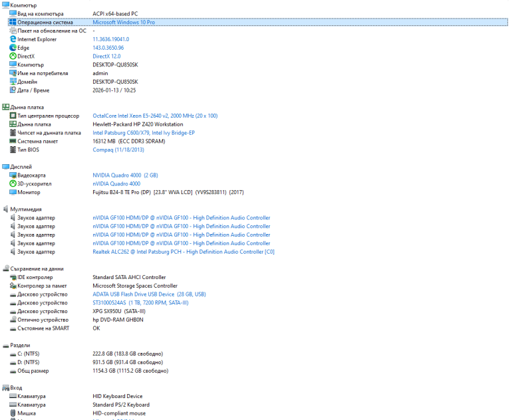Viewport: 532px width, 420px height.
Task: Click the Realtek ALC262 audio controller link
Action: point(184,252)
